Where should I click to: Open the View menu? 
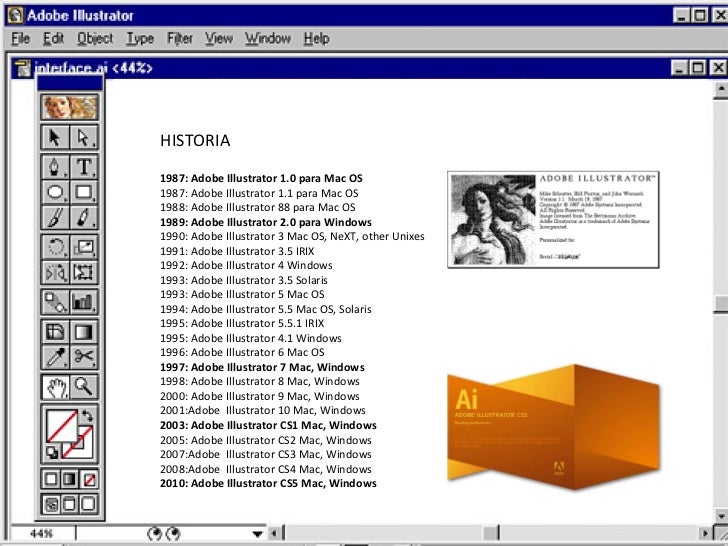click(x=219, y=39)
